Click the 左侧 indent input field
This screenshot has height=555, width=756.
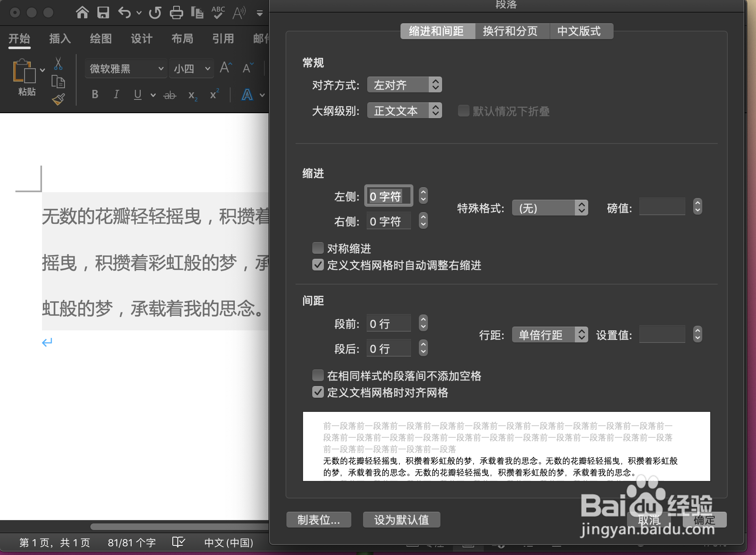click(x=388, y=196)
